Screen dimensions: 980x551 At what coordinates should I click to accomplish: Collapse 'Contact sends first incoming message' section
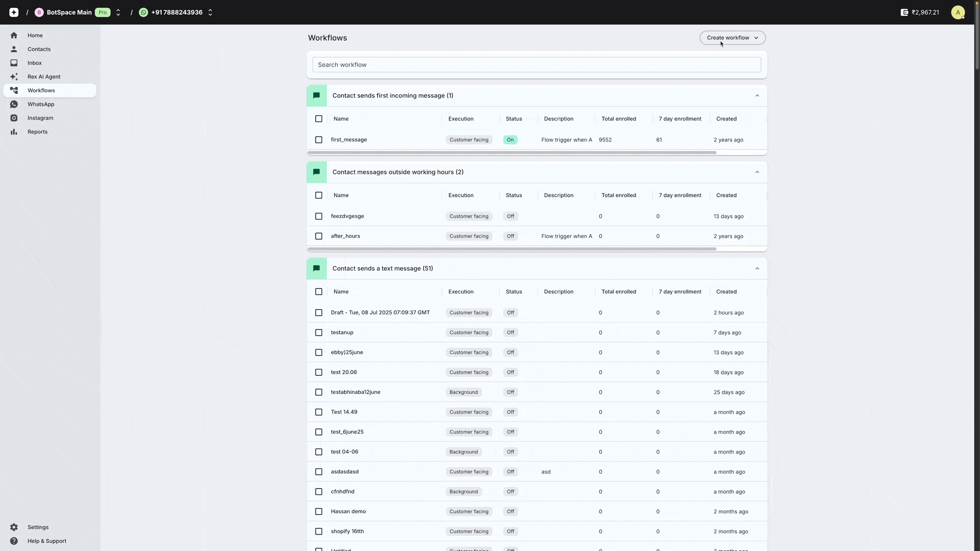[x=757, y=96]
